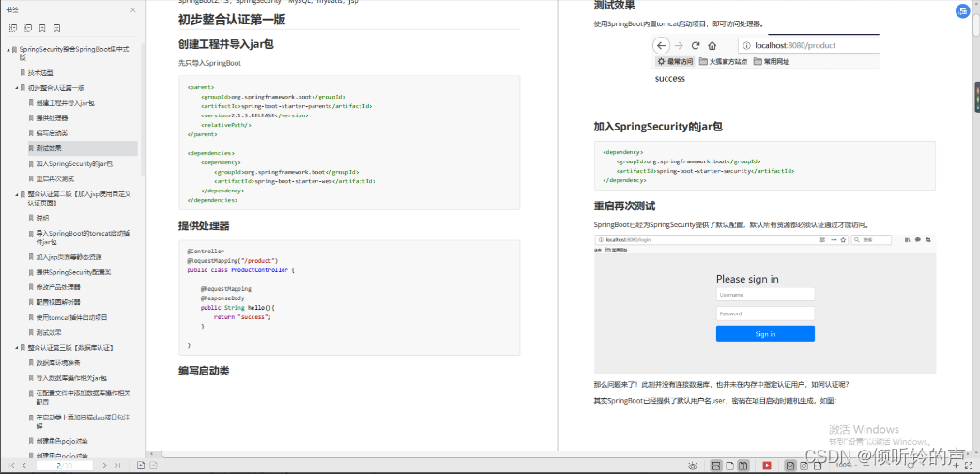This screenshot has height=474, width=980.
Task: Click the greyed page icon beside navigation
Action: (153, 466)
